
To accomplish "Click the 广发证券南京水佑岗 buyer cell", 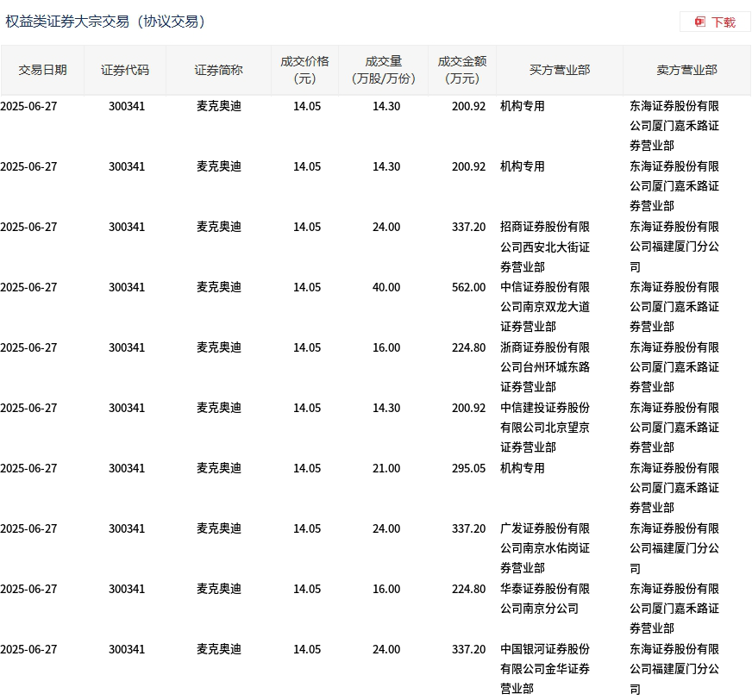I will click(545, 548).
